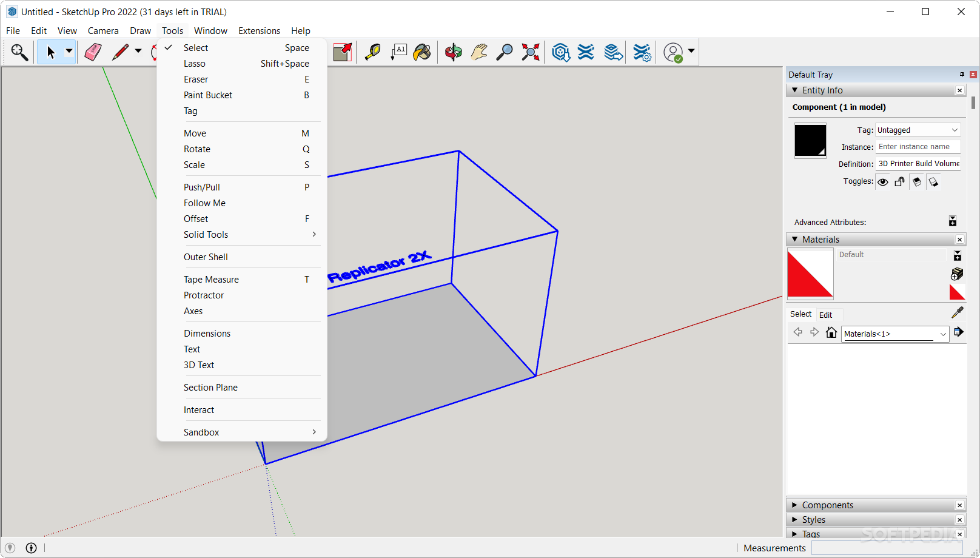This screenshot has height=558, width=980.
Task: Switch to the materials Edit tab
Action: (x=825, y=315)
